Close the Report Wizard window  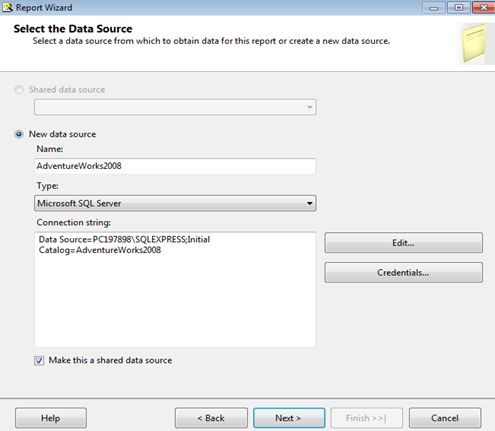pyautogui.click(x=484, y=7)
